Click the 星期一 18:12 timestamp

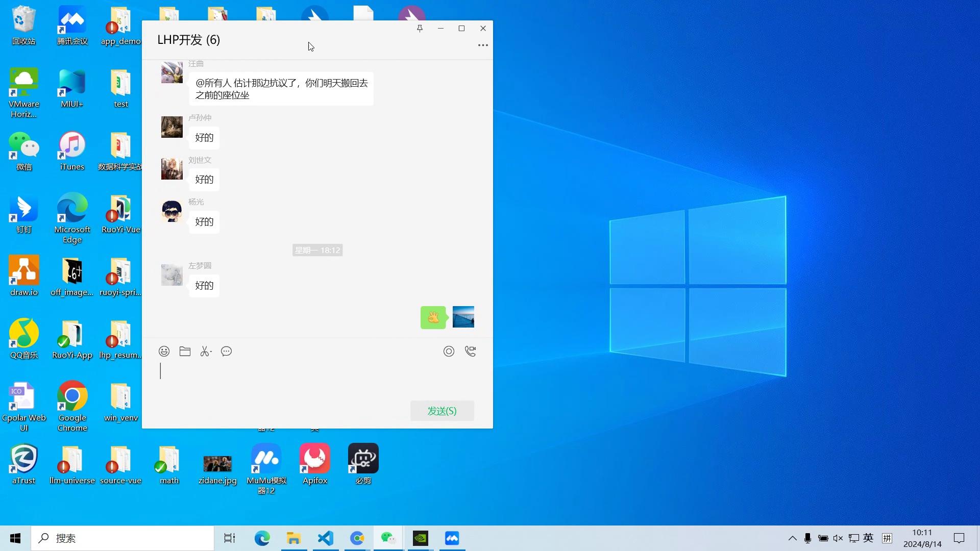(x=317, y=250)
